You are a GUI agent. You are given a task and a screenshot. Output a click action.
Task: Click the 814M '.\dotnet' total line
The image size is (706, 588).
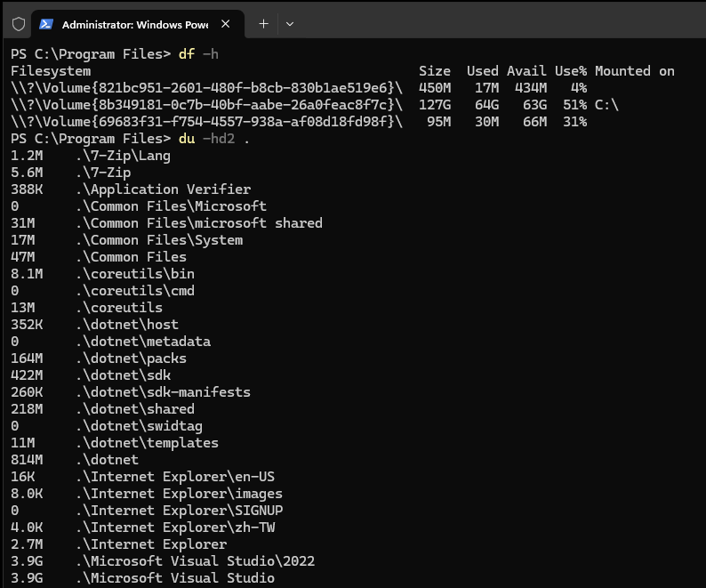tap(75, 460)
